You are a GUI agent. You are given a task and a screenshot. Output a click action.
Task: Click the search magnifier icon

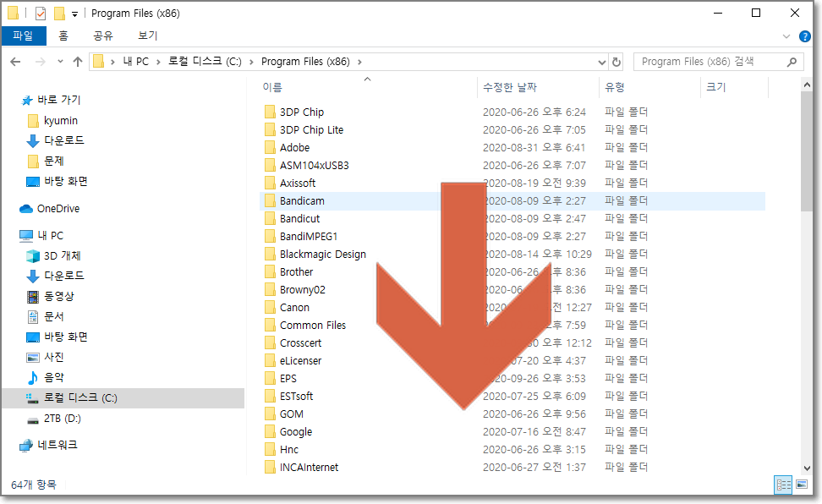pos(792,62)
